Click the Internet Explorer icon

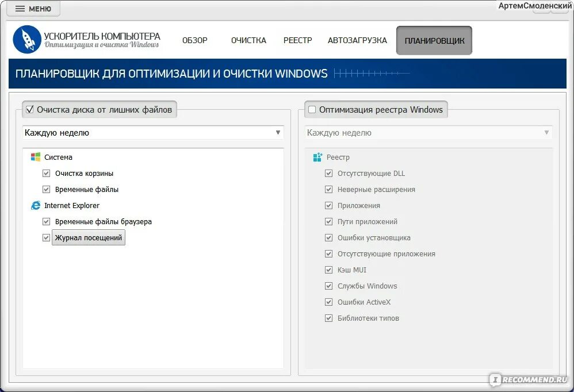pyautogui.click(x=36, y=206)
